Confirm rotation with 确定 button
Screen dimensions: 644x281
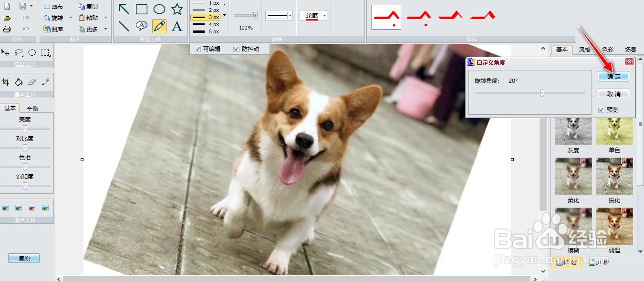613,76
